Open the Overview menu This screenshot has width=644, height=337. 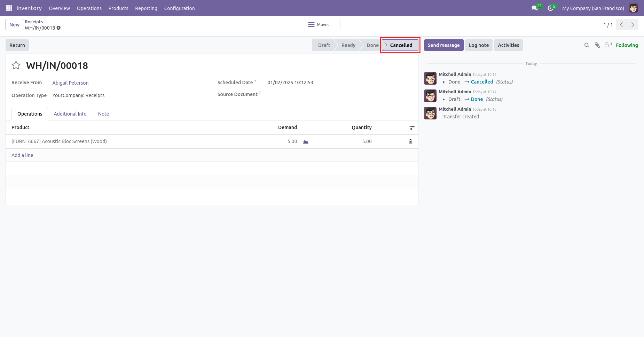[60, 8]
